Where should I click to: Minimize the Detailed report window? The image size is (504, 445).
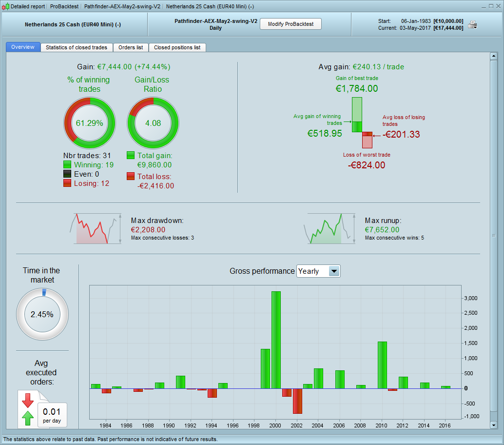[x=484, y=6]
